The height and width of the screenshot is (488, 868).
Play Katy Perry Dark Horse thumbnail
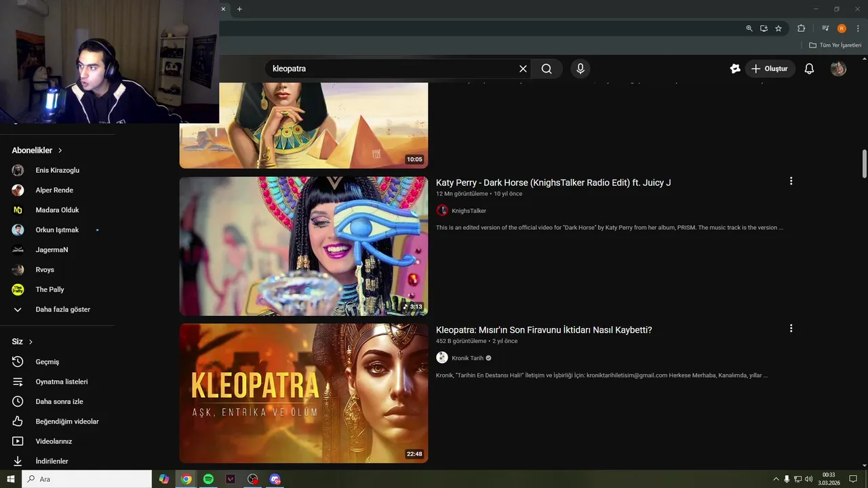tap(303, 246)
